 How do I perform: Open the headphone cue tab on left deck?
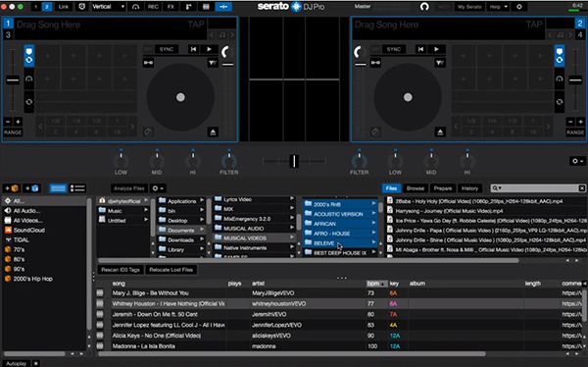pos(28,79)
